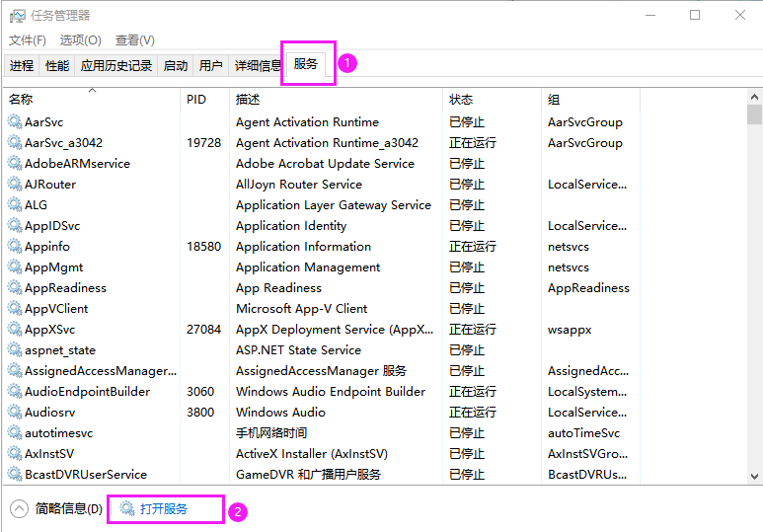This screenshot has height=532, width=763.
Task: Select the AudioEndpointBuilder service row
Action: 87,392
